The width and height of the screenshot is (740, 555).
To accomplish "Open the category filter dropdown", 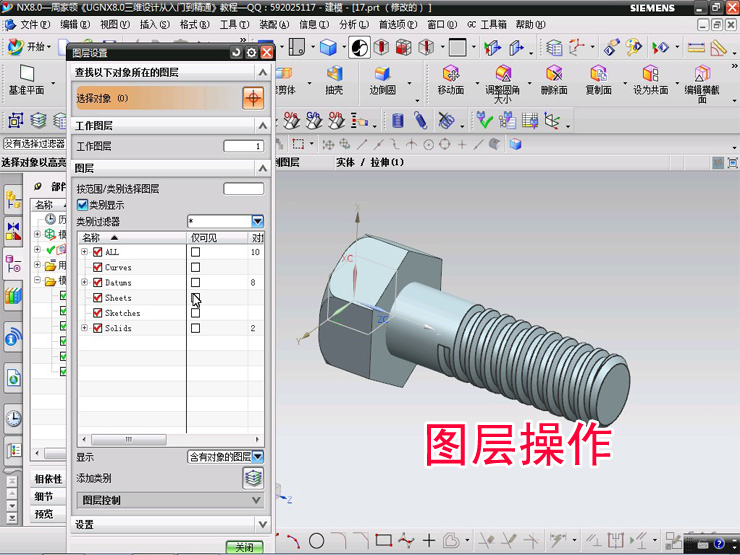I will coord(257,221).
